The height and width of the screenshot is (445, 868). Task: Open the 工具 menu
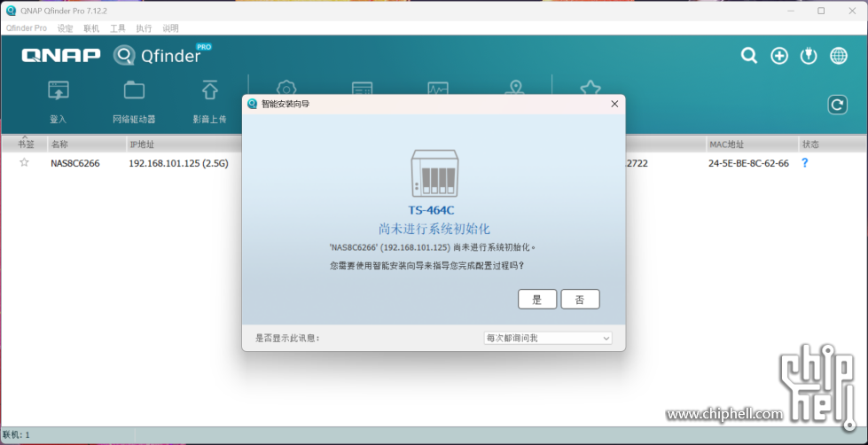point(117,28)
